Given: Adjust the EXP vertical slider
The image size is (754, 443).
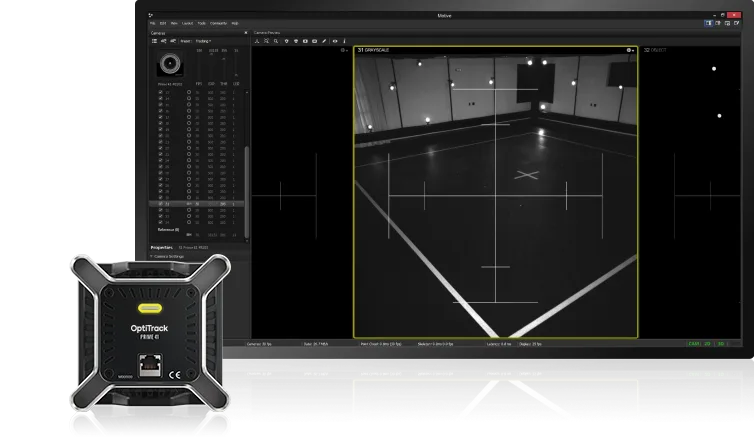Looking at the screenshot, I should pyautogui.click(x=212, y=66).
